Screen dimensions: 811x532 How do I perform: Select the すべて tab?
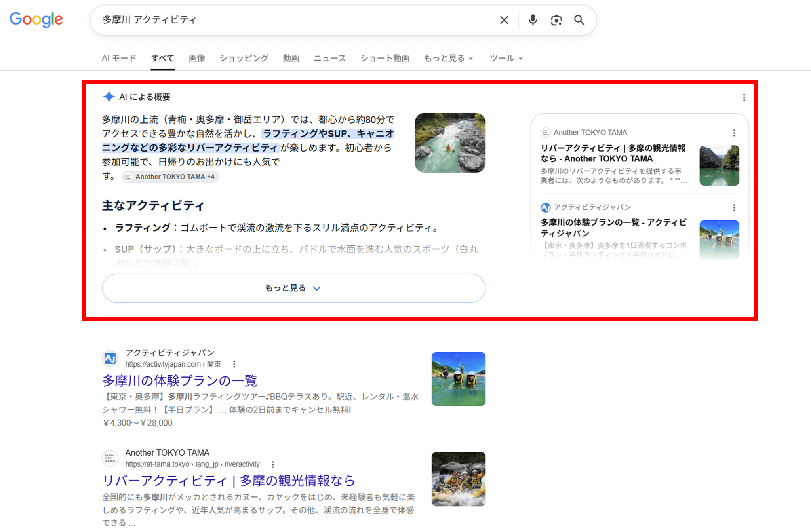(x=162, y=59)
